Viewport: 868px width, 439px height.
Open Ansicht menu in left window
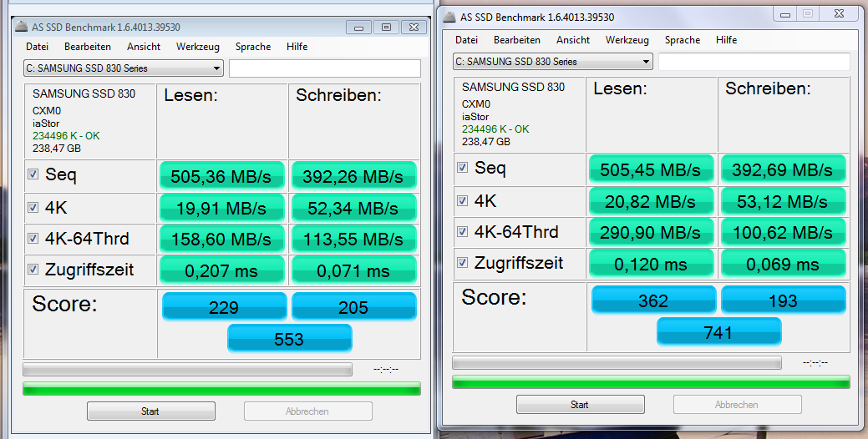[144, 47]
